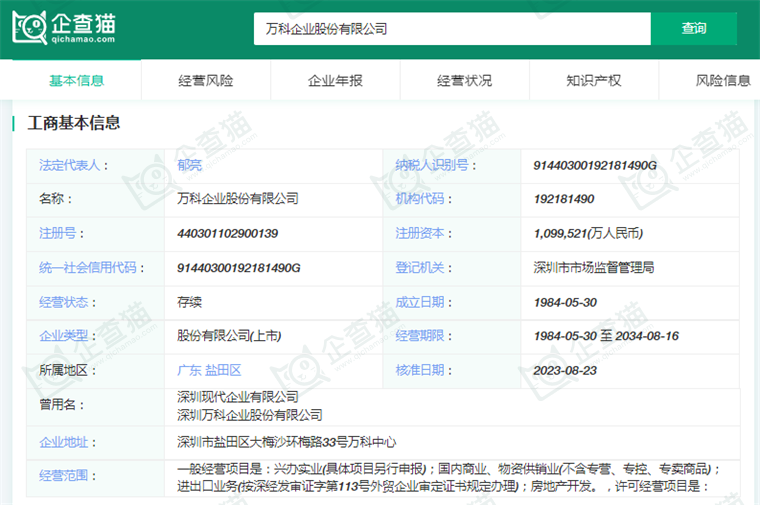
Task: Open the 知识产权 tab
Action: [x=594, y=80]
